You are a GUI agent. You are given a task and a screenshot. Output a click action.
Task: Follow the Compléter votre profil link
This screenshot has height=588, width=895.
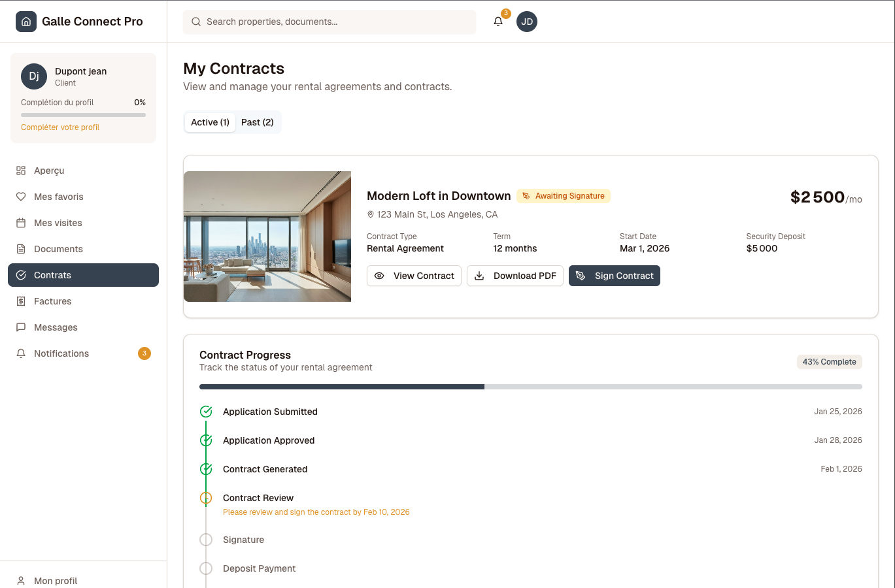[x=60, y=127]
